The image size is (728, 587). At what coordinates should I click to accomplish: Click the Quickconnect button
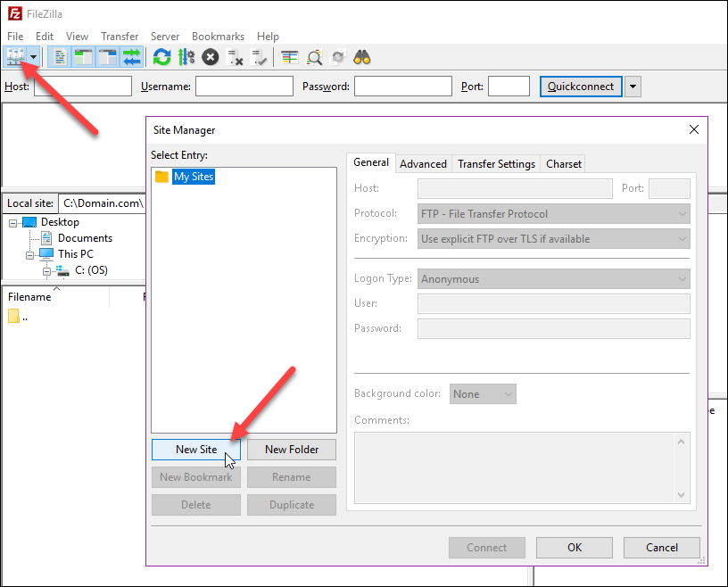click(x=581, y=87)
